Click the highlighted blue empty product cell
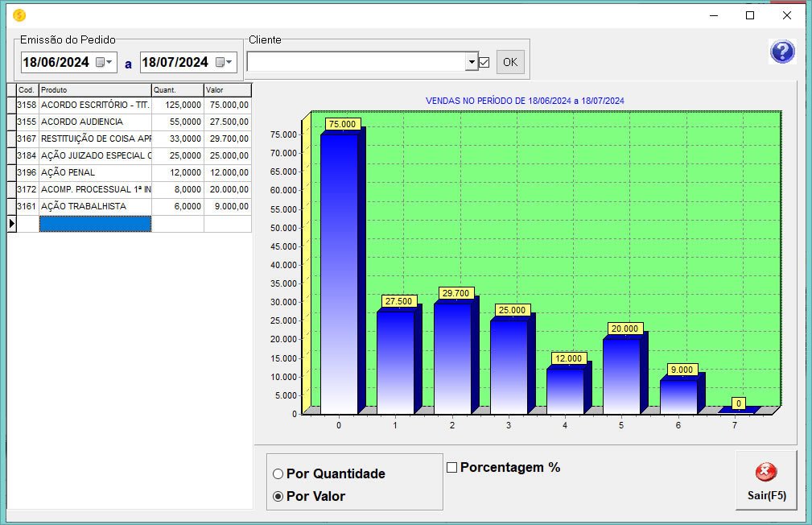The image size is (812, 525). tap(95, 224)
